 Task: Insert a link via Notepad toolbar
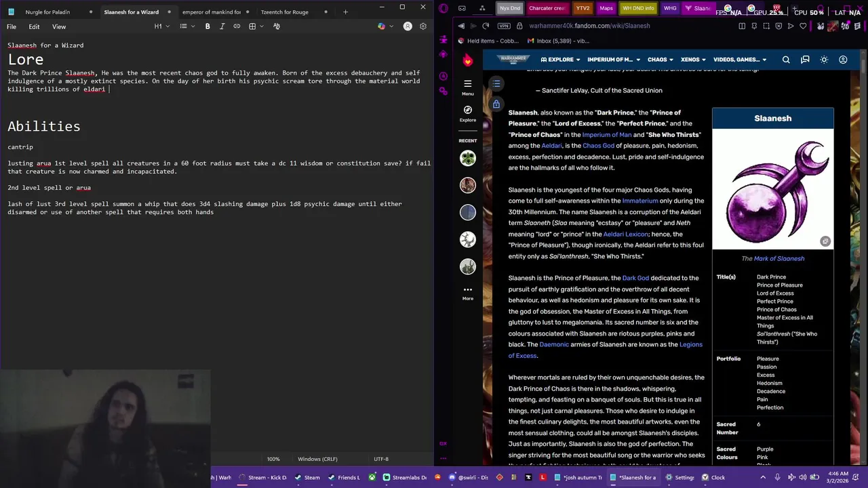237,26
